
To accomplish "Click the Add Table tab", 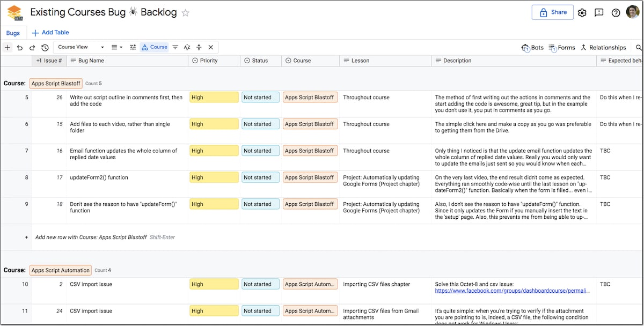I will point(50,33).
